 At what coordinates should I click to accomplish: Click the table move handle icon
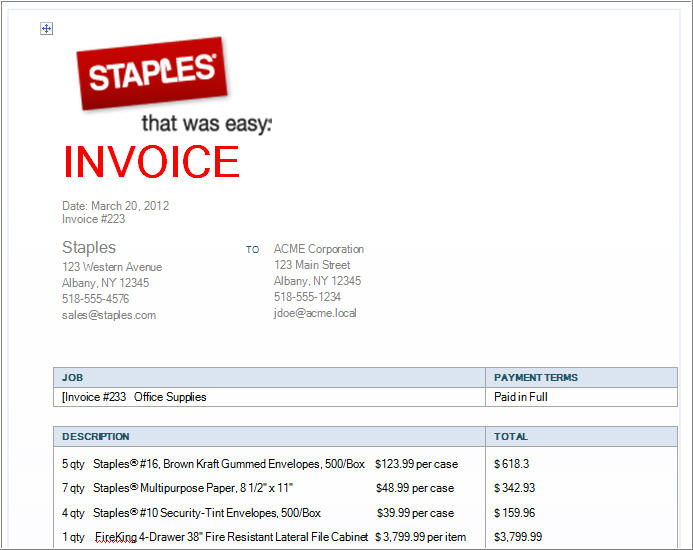[x=46, y=29]
